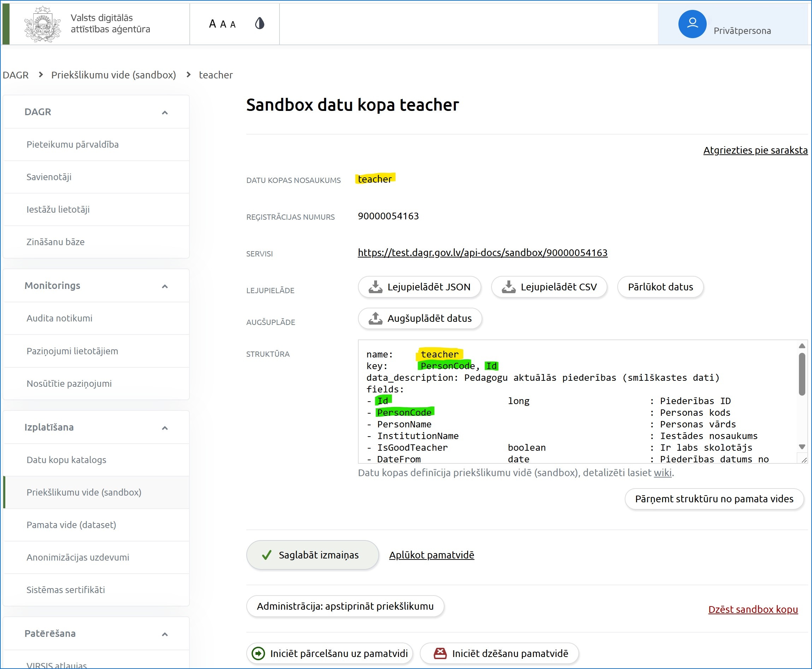Click the IsGoodTeacher field line in structure

(x=559, y=448)
